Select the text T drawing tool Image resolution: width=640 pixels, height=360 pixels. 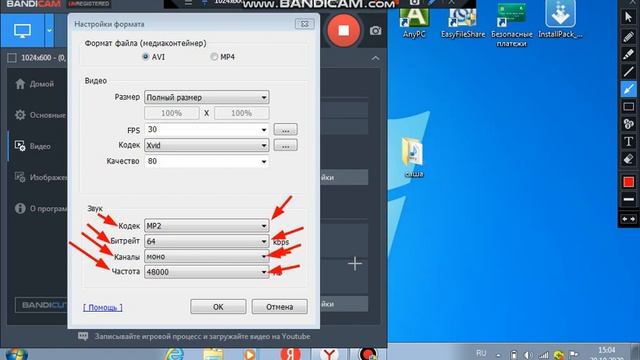pos(628,142)
